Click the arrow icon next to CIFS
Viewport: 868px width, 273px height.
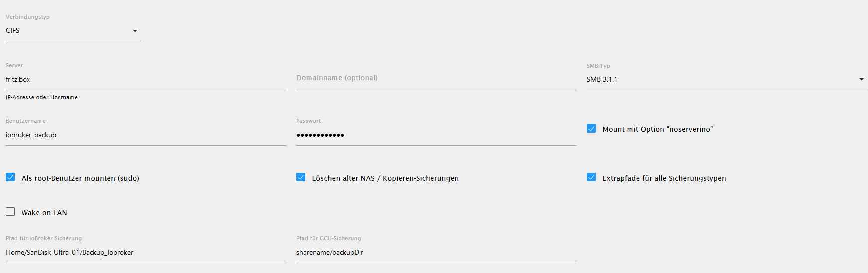135,31
